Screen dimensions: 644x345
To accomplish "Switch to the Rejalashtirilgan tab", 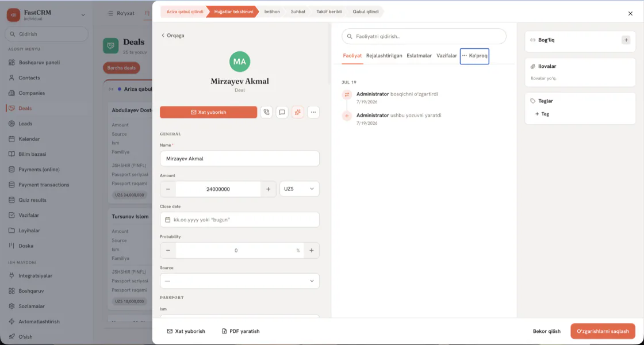I will pos(384,55).
